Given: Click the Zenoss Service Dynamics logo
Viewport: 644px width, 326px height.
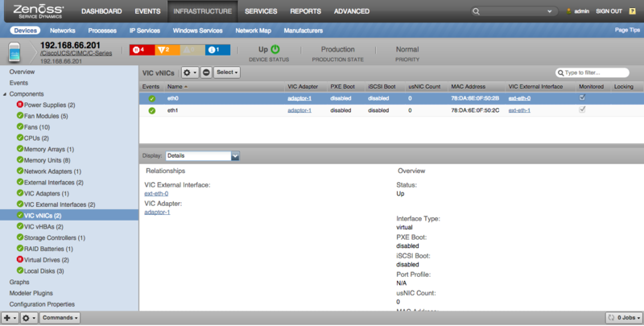Looking at the screenshot, I should 39,11.
